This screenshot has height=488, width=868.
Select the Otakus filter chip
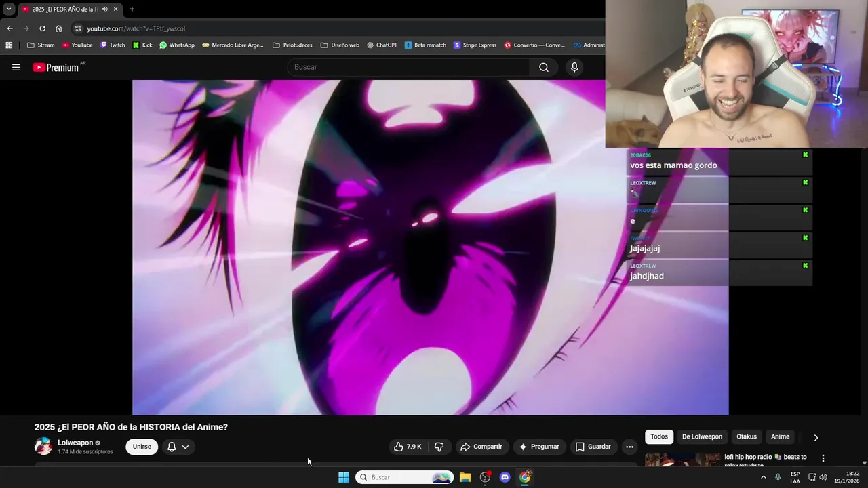tap(747, 436)
